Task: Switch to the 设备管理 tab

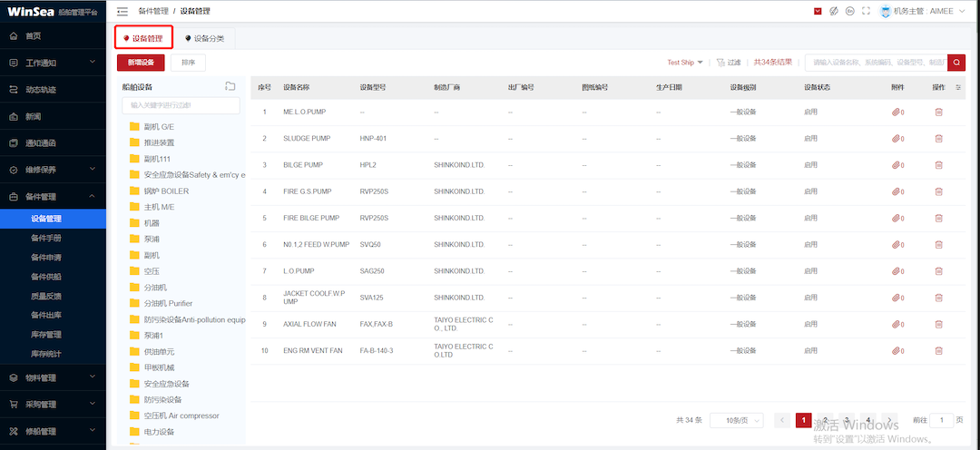Action: click(143, 38)
